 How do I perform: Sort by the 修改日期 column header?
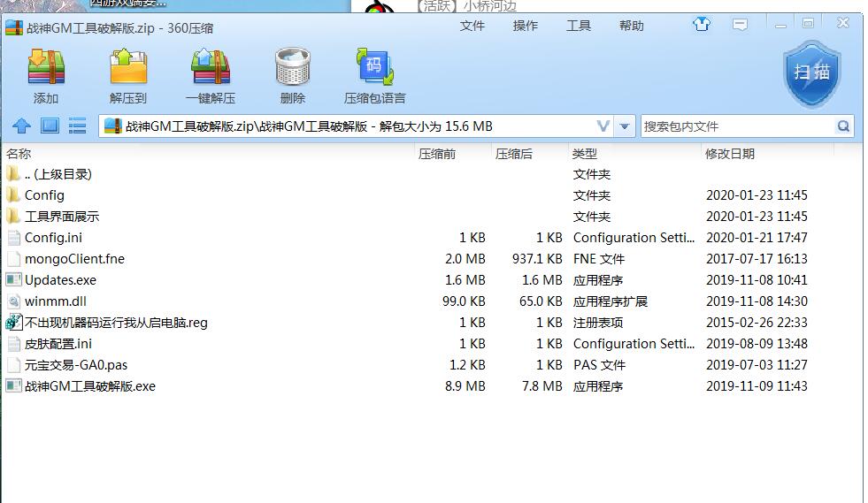[x=730, y=154]
